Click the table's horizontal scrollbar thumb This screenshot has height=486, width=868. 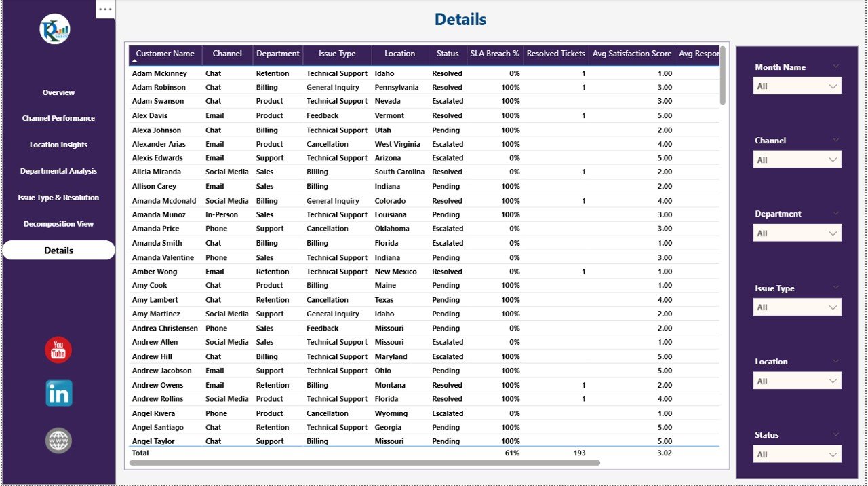[364, 463]
